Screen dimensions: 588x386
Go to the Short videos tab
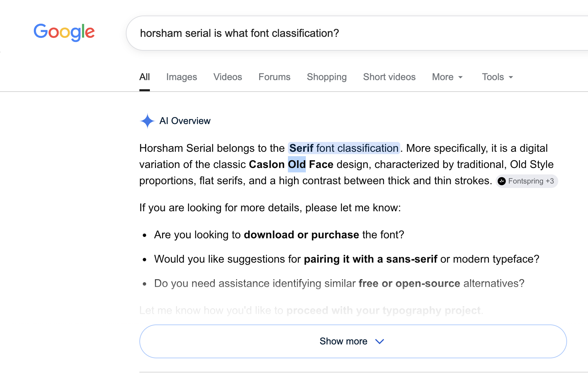pos(389,77)
